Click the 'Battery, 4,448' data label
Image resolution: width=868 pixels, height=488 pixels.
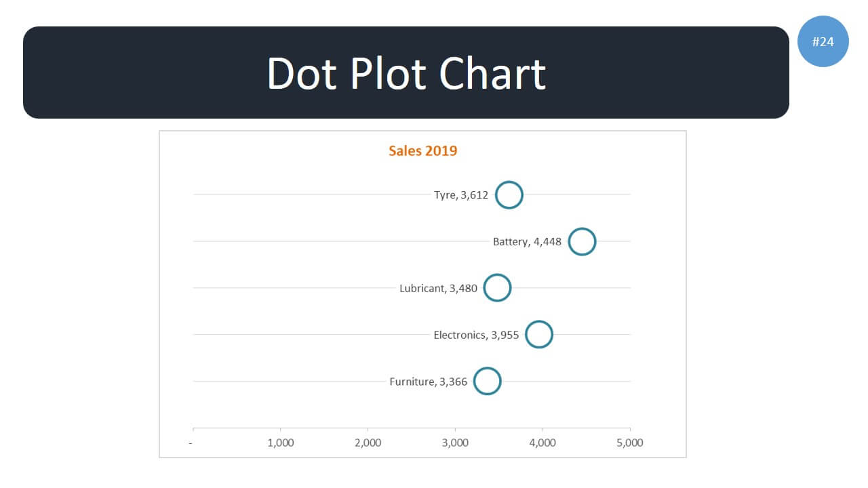tap(527, 241)
